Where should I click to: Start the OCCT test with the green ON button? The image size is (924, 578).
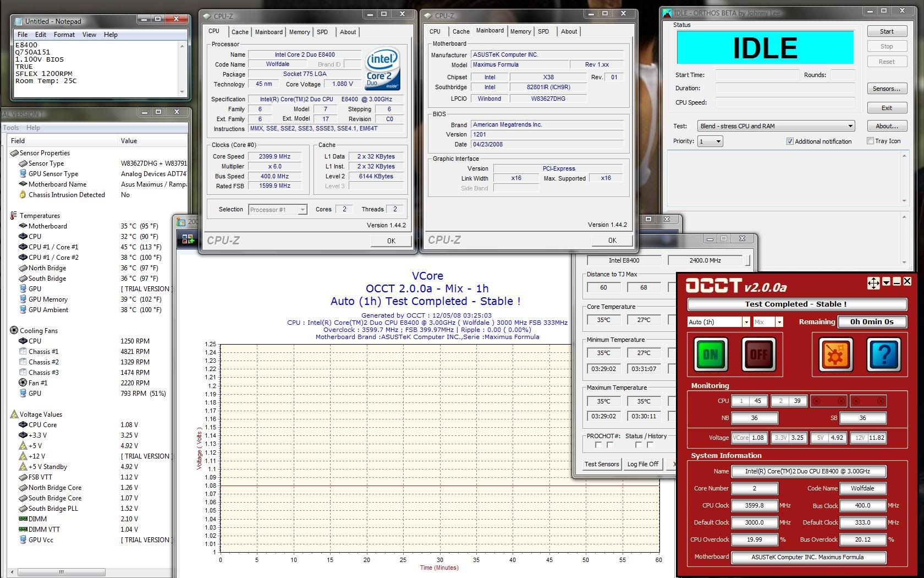[711, 355]
